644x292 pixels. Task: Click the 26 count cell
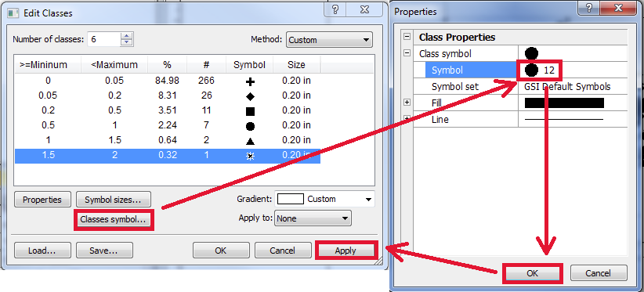tap(207, 96)
